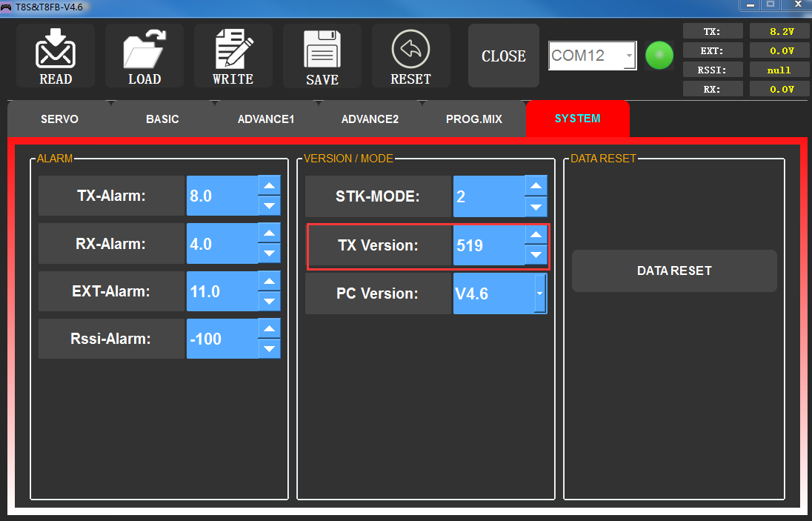This screenshot has width=812, height=521.
Task: Click the DATA RESET button
Action: click(674, 271)
